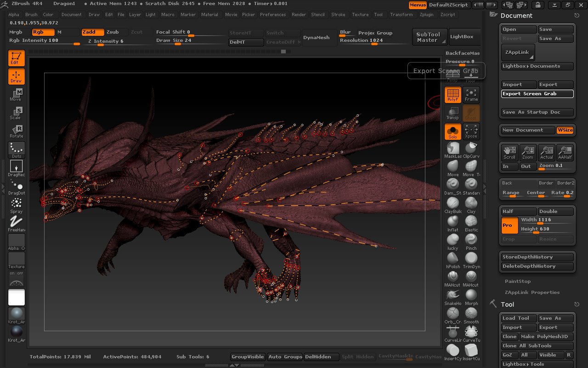Open the Preferences menu
The width and height of the screenshot is (588, 368).
(x=273, y=15)
